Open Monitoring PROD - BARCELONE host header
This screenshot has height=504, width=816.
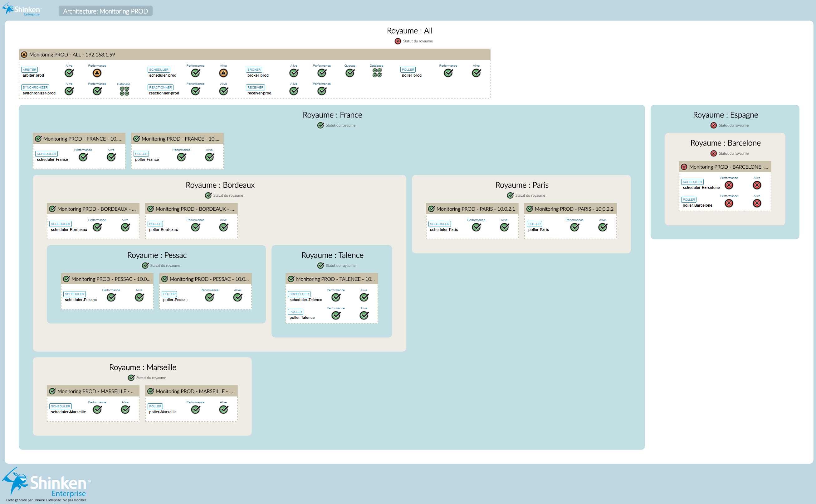pyautogui.click(x=728, y=167)
